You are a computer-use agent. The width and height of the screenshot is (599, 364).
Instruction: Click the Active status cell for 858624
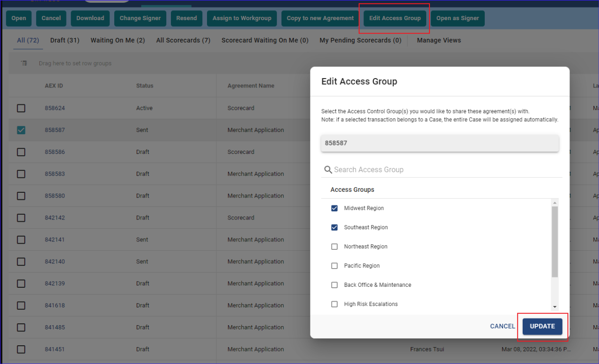144,108
